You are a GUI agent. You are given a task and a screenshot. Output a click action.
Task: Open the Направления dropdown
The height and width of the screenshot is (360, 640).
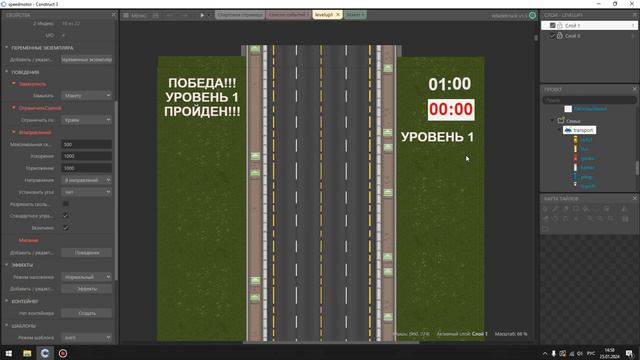(87, 180)
